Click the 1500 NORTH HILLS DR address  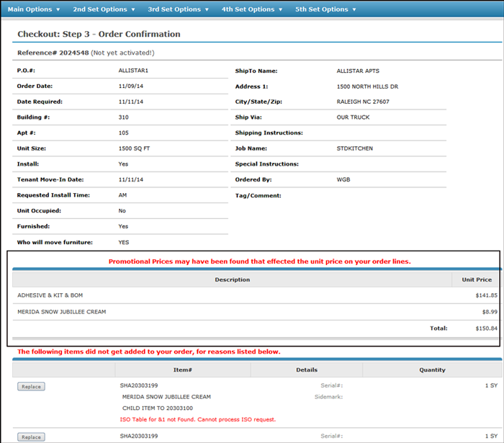[367, 86]
